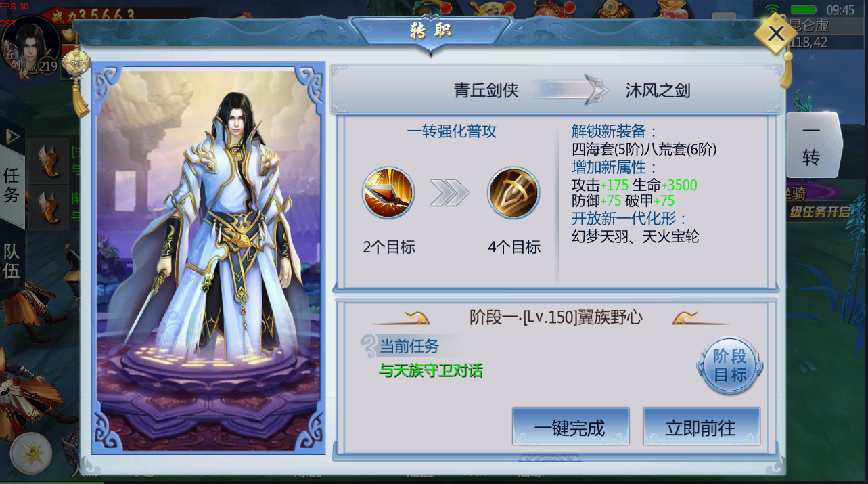The image size is (868, 484).
Task: Click the first wing quest icon
Action: click(x=49, y=161)
